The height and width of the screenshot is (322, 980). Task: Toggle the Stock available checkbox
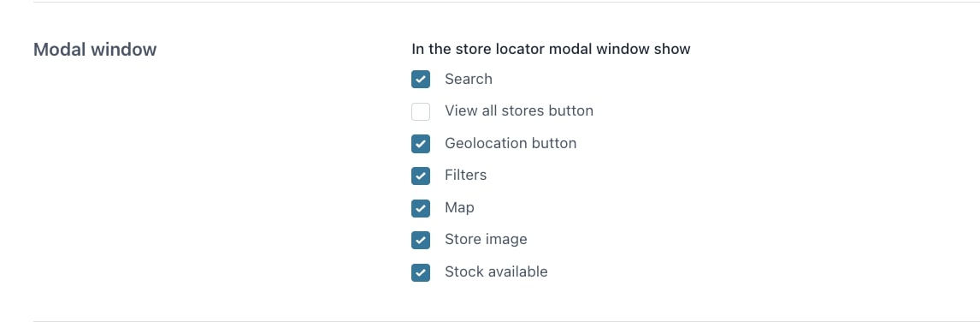(421, 271)
